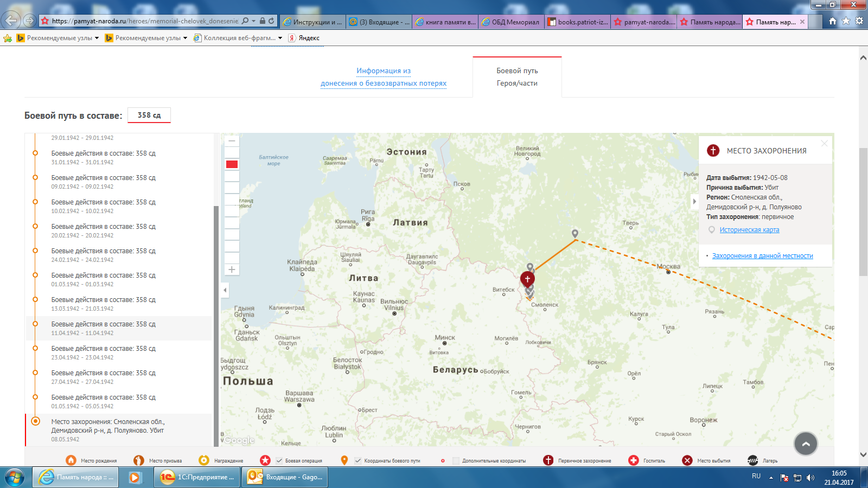The height and width of the screenshot is (488, 868).
Task: Toggle the Боевая операция checkbox
Action: click(279, 461)
